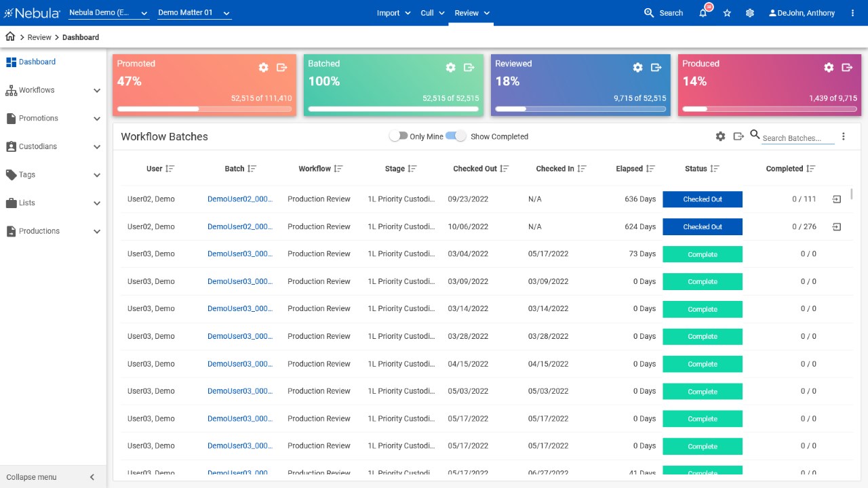Click the batch search magnifier icon
The image size is (868, 488).
[x=755, y=135]
